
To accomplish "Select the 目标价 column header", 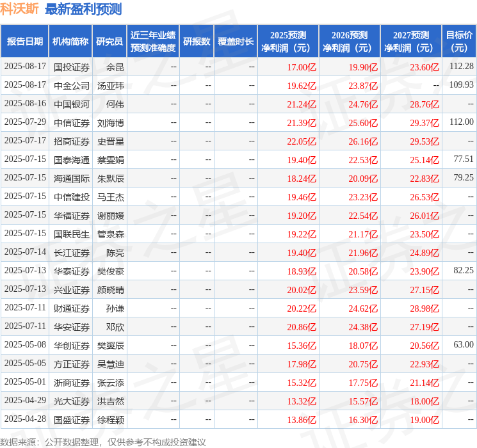I will point(459,42).
